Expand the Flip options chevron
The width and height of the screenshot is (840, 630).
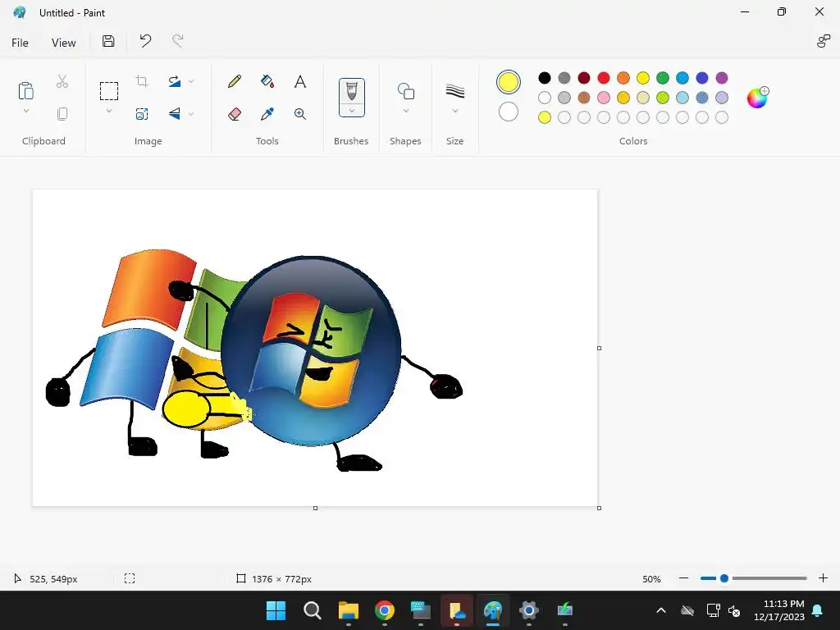pyautogui.click(x=191, y=113)
